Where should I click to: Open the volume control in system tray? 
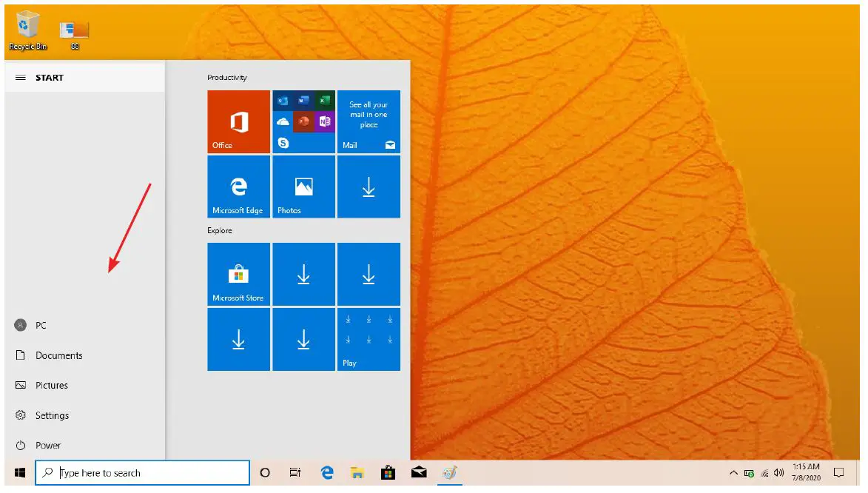click(779, 472)
